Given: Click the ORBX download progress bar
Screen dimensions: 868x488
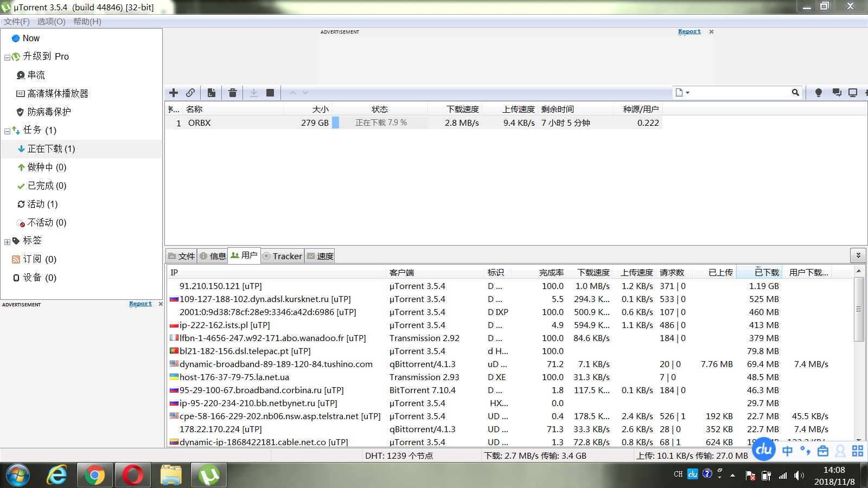Looking at the screenshot, I should tap(381, 123).
